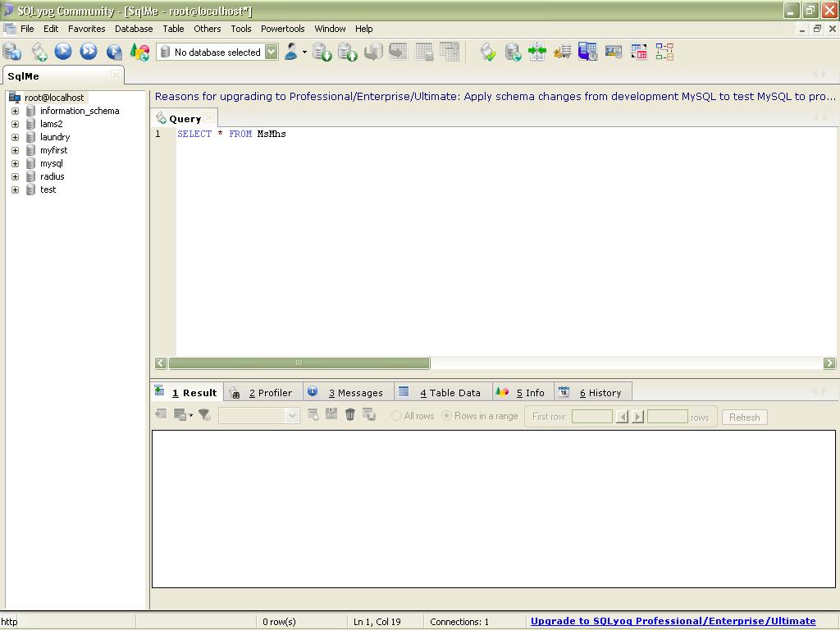Open the File menu
This screenshot has width=840, height=630.
click(x=27, y=29)
